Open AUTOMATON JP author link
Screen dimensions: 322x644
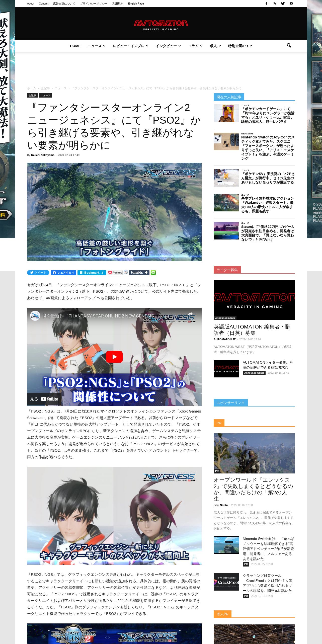pyautogui.click(x=225, y=339)
